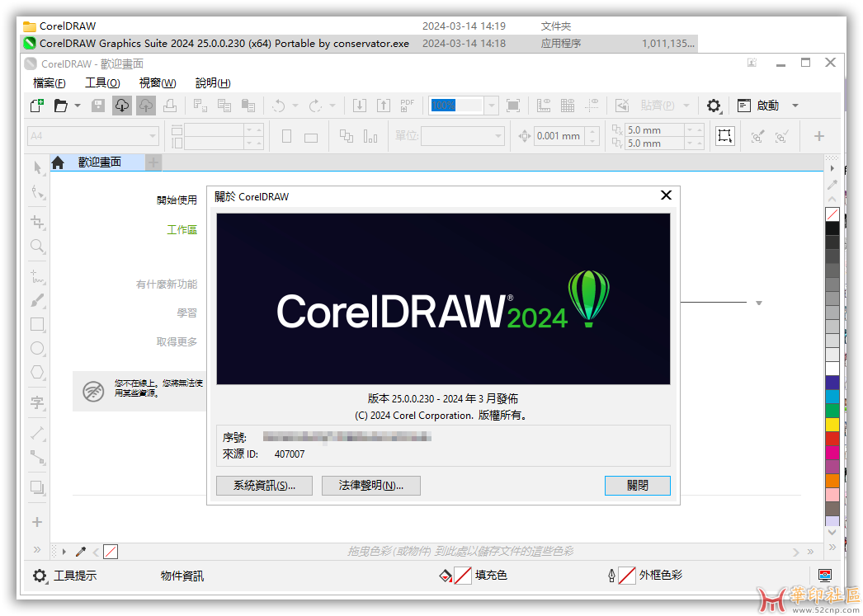Click the Save floppy disk icon
This screenshot has height=616, width=863.
pos(98,106)
